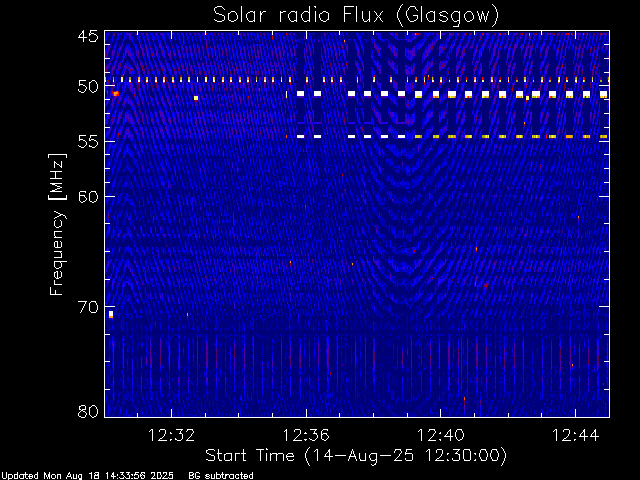Click the 50 frequency tick label
The width and height of the screenshot is (640, 480).
tap(88, 87)
